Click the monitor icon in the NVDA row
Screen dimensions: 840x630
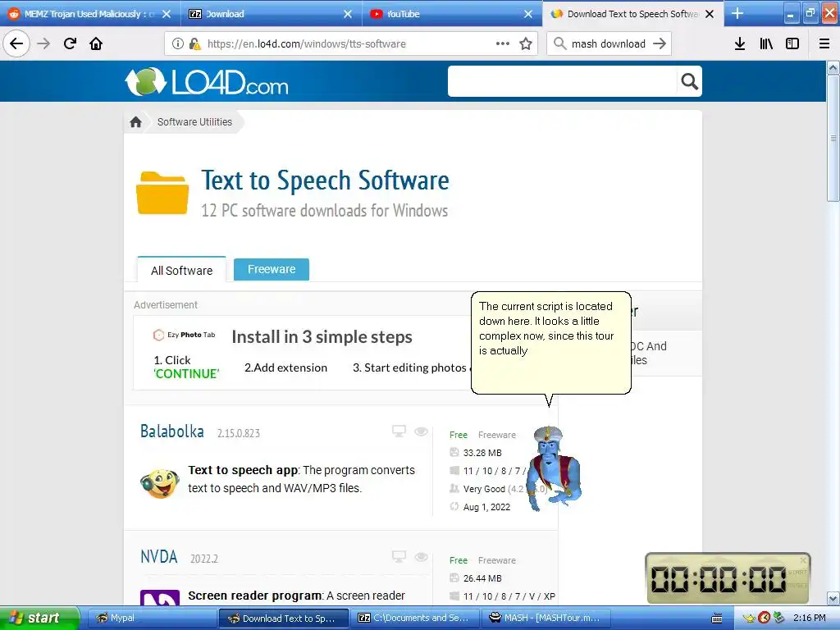(399, 557)
